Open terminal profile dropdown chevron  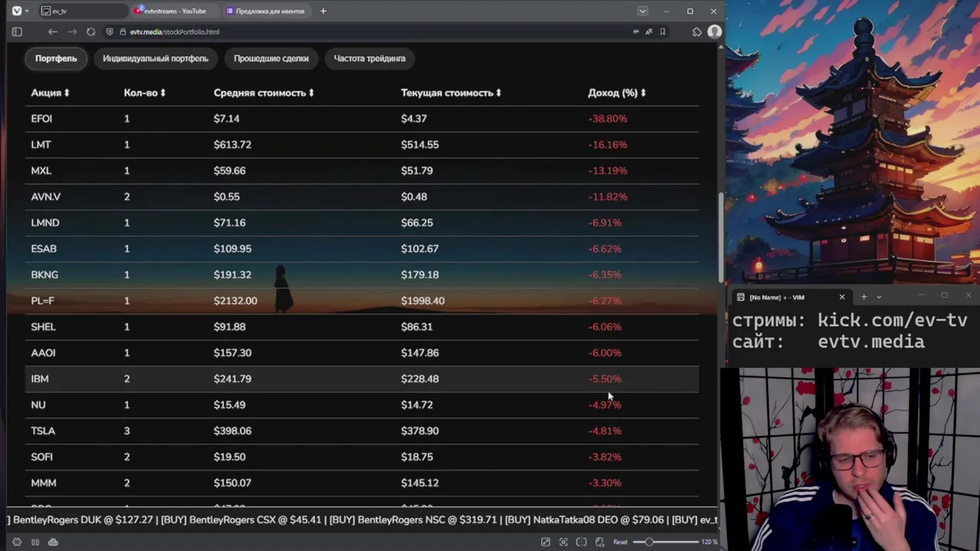click(x=879, y=297)
